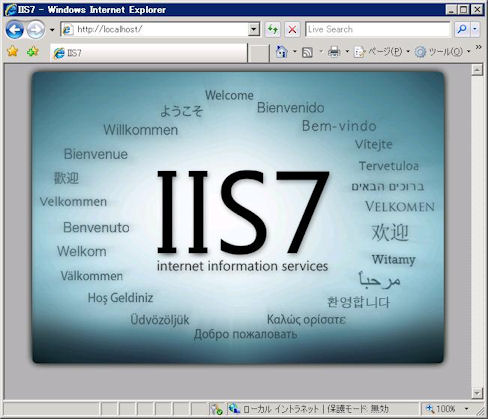Viewport: 488px width, 419px height.
Task: Click the Internet Explorer title bar icon
Action: 10,10
